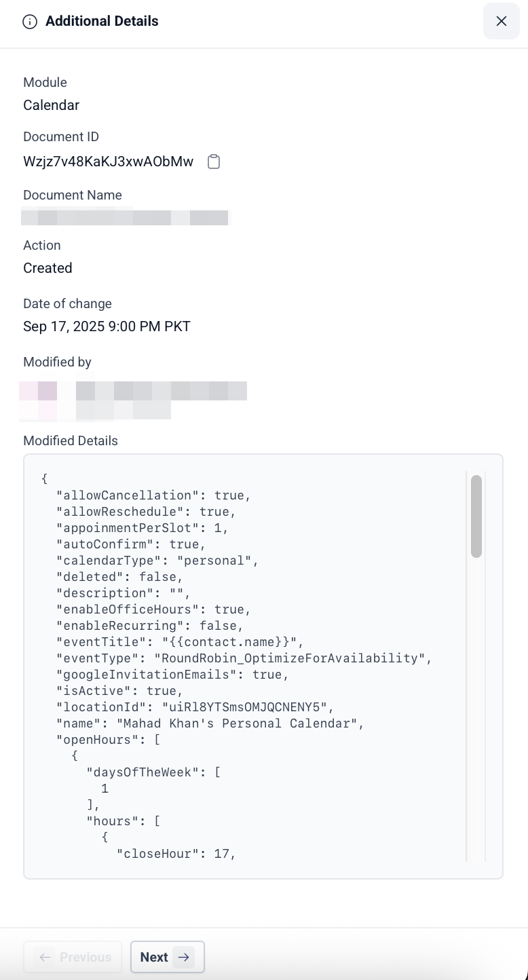The width and height of the screenshot is (528, 980).
Task: Click the "Created" action value
Action: coord(48,268)
